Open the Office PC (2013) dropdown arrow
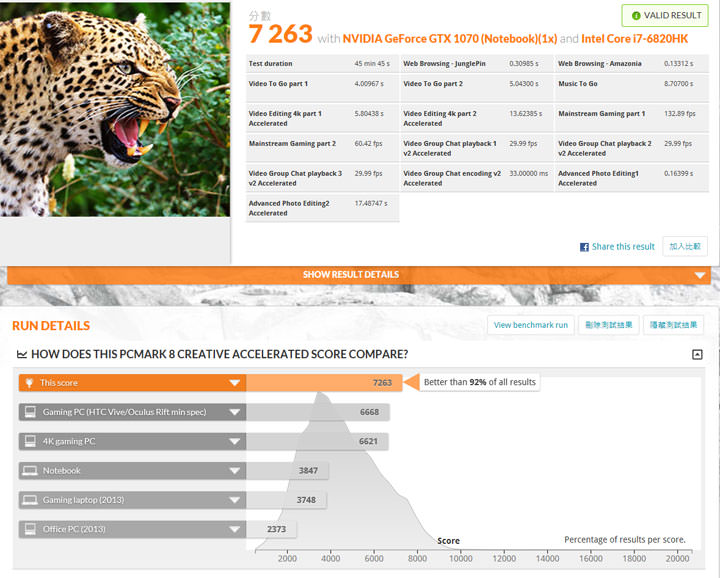720x578 pixels. point(235,529)
